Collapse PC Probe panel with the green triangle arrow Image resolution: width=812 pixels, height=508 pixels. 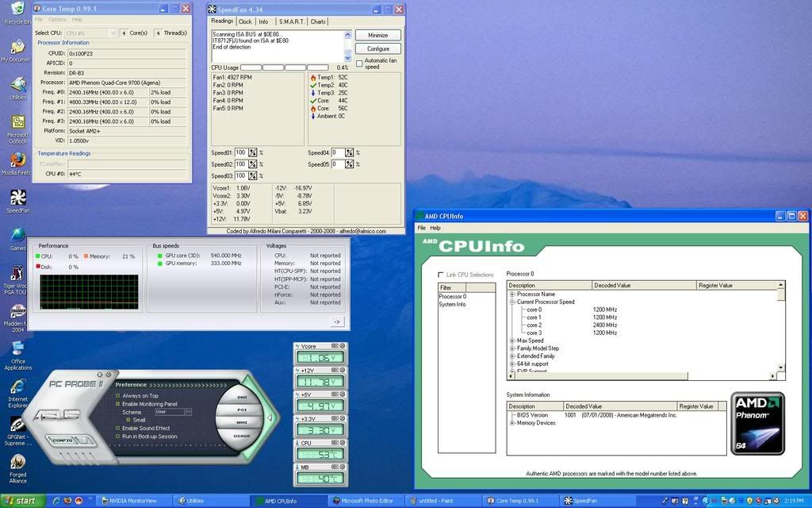[x=270, y=418]
